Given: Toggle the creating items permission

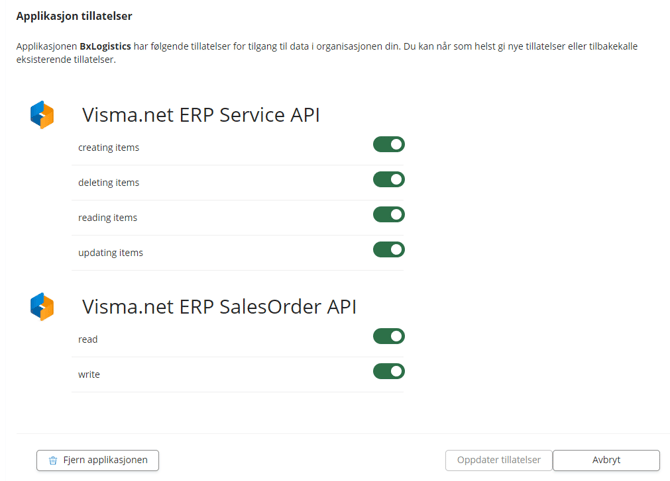Looking at the screenshot, I should (389, 144).
